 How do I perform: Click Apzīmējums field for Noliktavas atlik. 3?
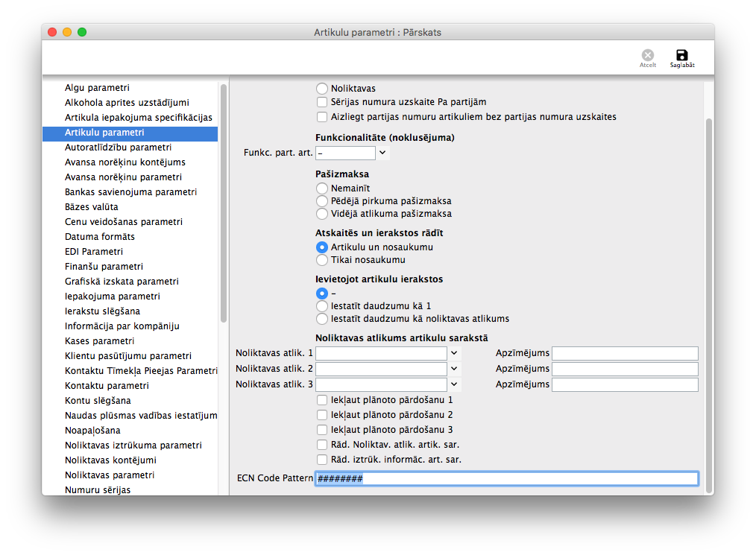625,384
